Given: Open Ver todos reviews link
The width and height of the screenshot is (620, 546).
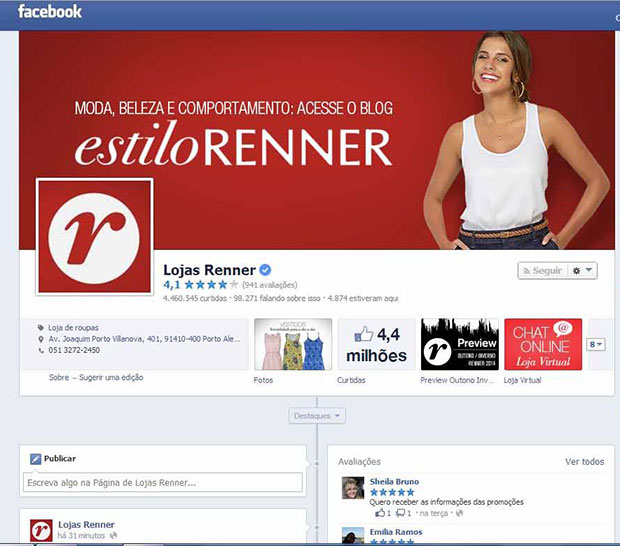Looking at the screenshot, I should (584, 462).
